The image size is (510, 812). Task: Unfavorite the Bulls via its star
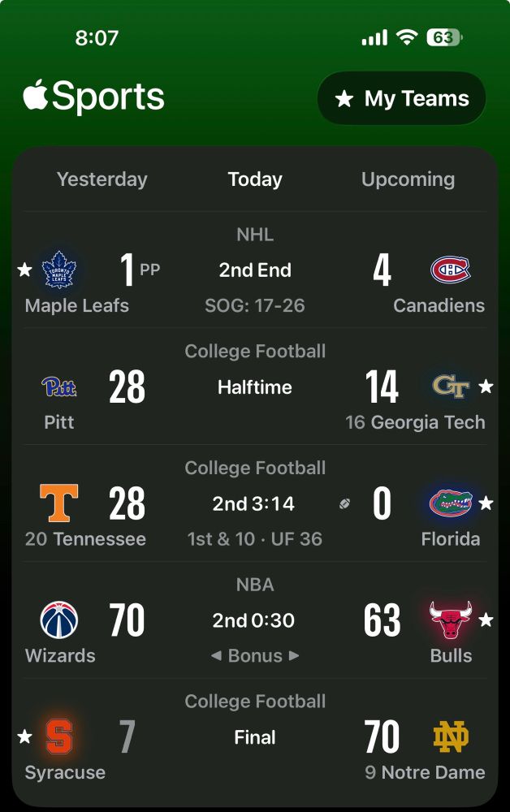point(486,620)
